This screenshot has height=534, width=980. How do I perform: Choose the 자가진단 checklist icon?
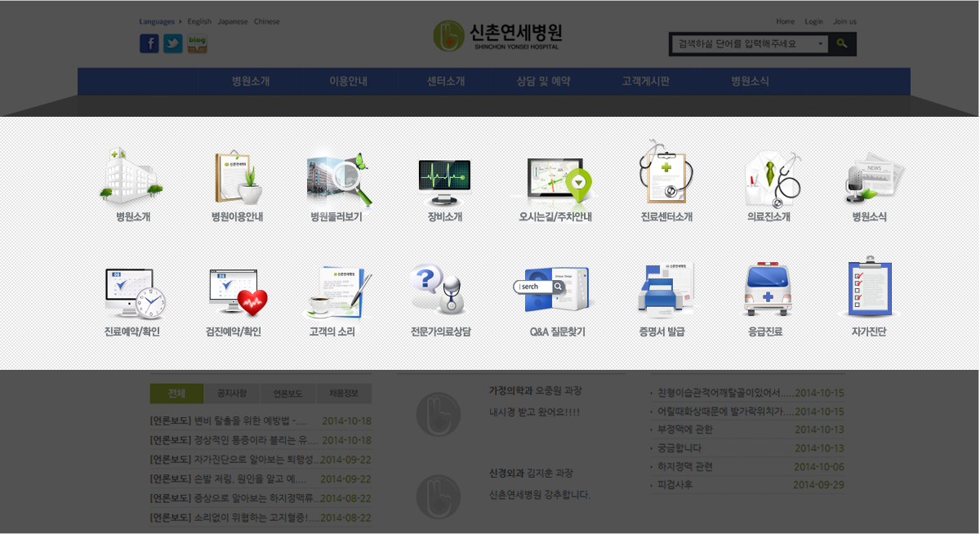[x=869, y=287]
